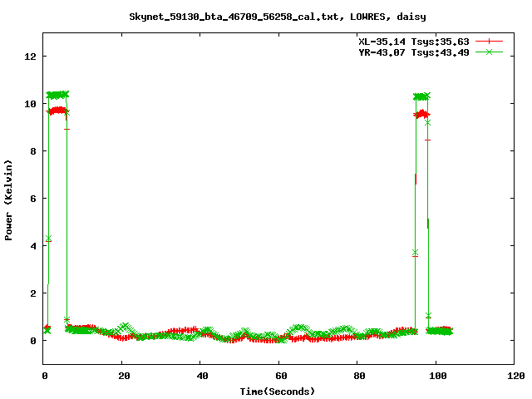The width and height of the screenshot is (532, 399).
Task: Click the y-axis tick label "12"
Action: click(x=30, y=57)
